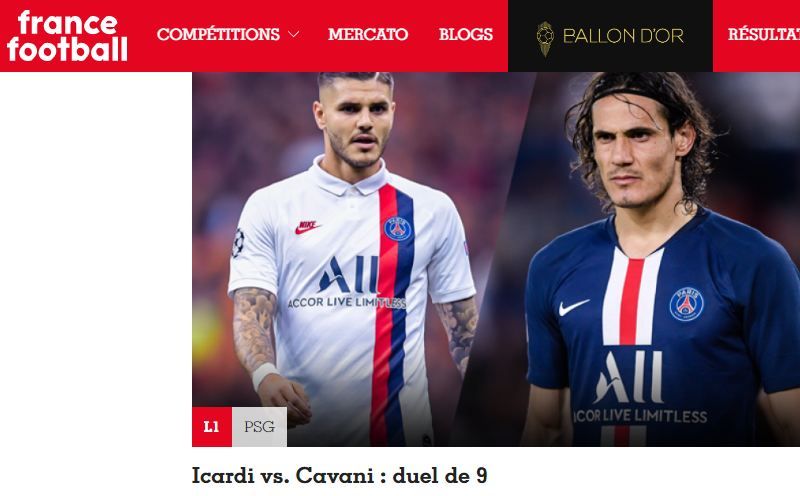This screenshot has height=496, width=800.
Task: Open the Icardi vs. Cavani headline
Action: tap(340, 476)
